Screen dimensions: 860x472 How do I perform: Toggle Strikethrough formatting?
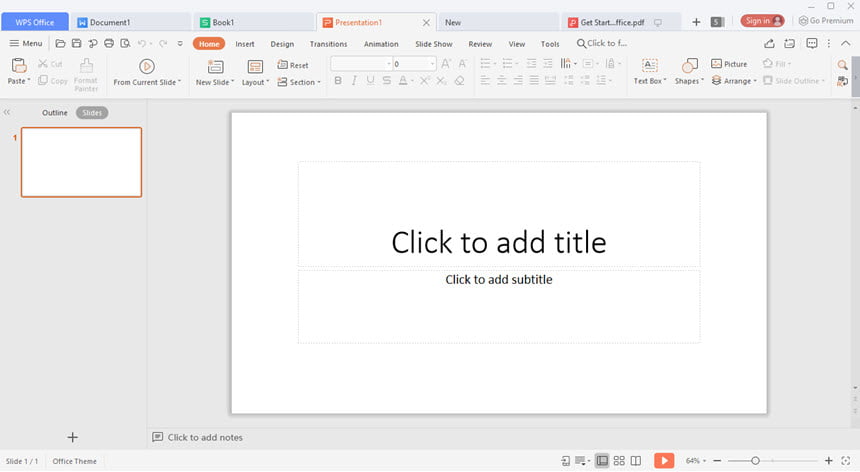[x=387, y=81]
